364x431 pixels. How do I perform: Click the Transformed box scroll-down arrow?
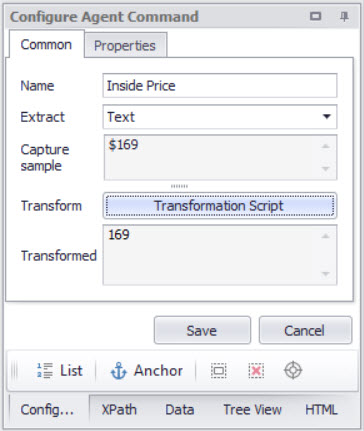[326, 274]
